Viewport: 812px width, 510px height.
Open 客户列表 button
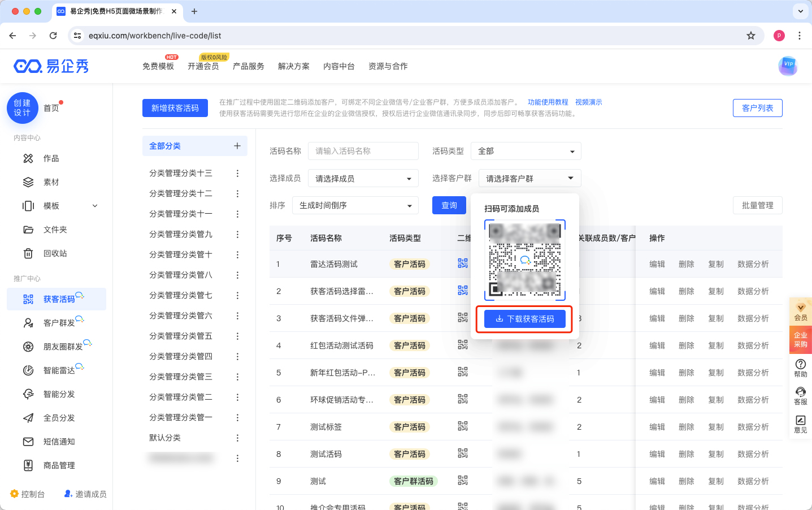click(758, 108)
